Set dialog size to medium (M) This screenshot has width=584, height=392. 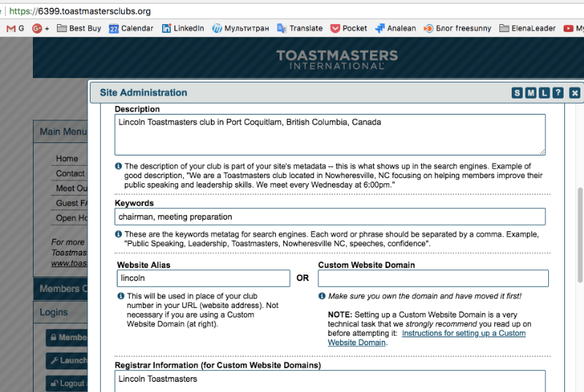click(531, 93)
